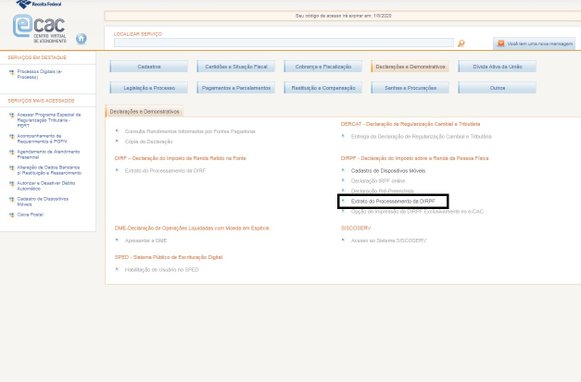Click icon beside Processos Digitais (e-Processo)
Image resolution: width=581 pixels, height=382 pixels.
tap(12, 72)
